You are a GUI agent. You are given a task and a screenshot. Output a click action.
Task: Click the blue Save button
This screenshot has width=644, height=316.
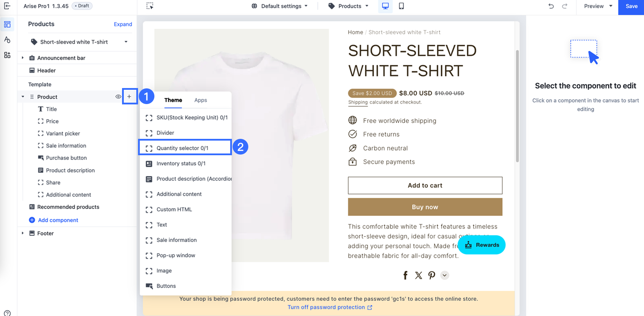[631, 6]
